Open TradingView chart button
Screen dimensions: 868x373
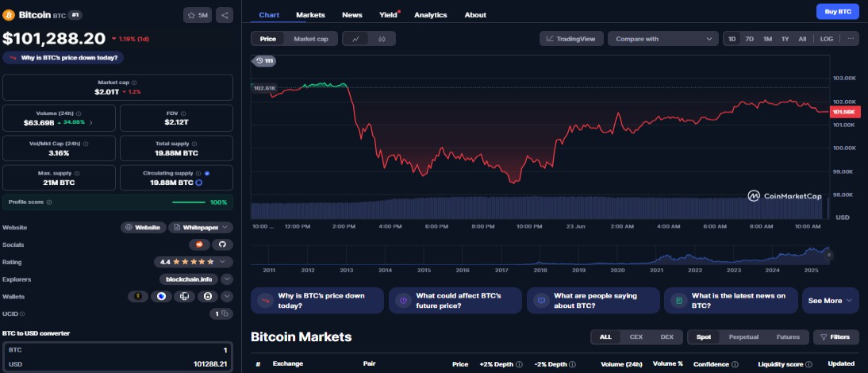click(571, 39)
